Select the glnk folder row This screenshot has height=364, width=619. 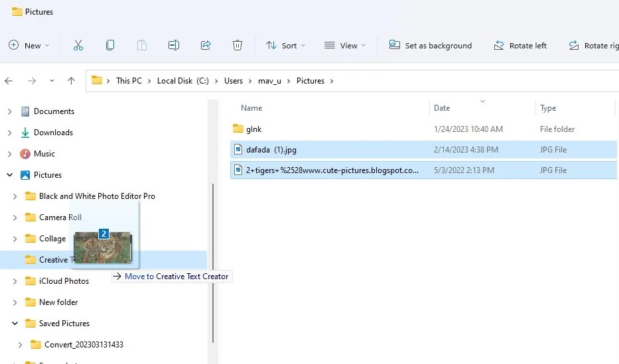423,129
